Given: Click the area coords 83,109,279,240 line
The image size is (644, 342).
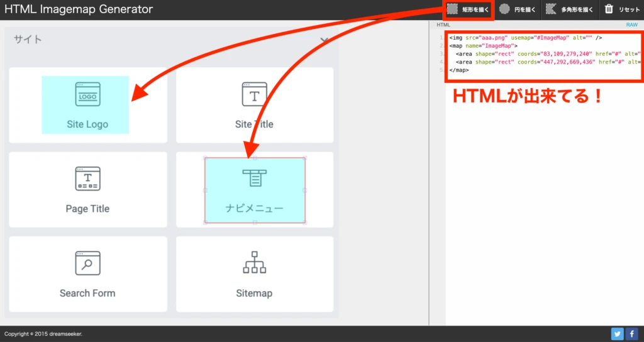Looking at the screenshot, I should 548,54.
